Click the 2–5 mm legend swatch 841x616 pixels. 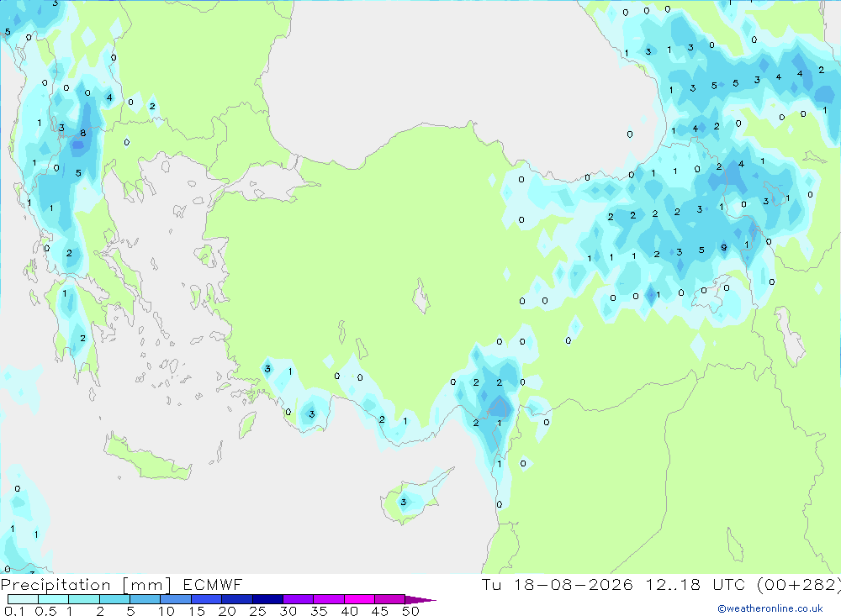114,599
